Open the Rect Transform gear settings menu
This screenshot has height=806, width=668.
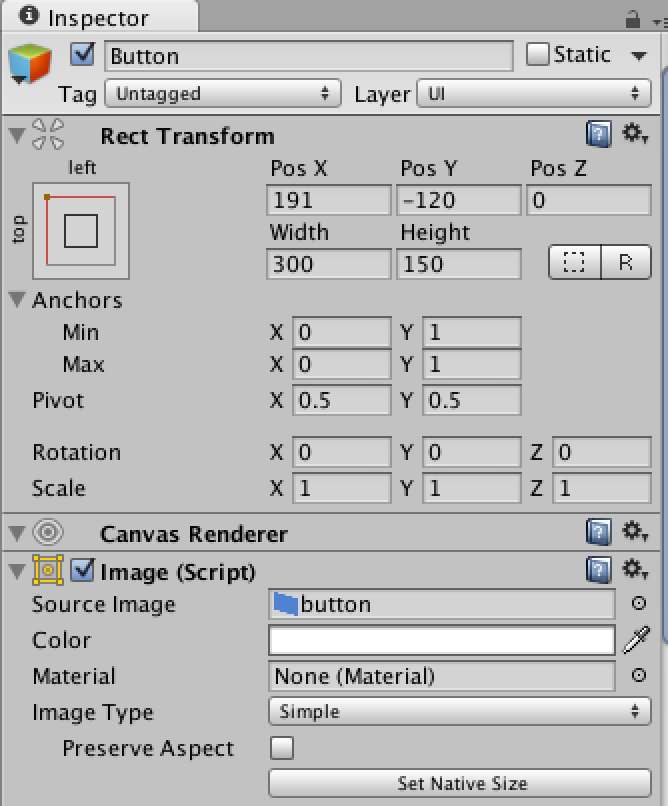(635, 134)
